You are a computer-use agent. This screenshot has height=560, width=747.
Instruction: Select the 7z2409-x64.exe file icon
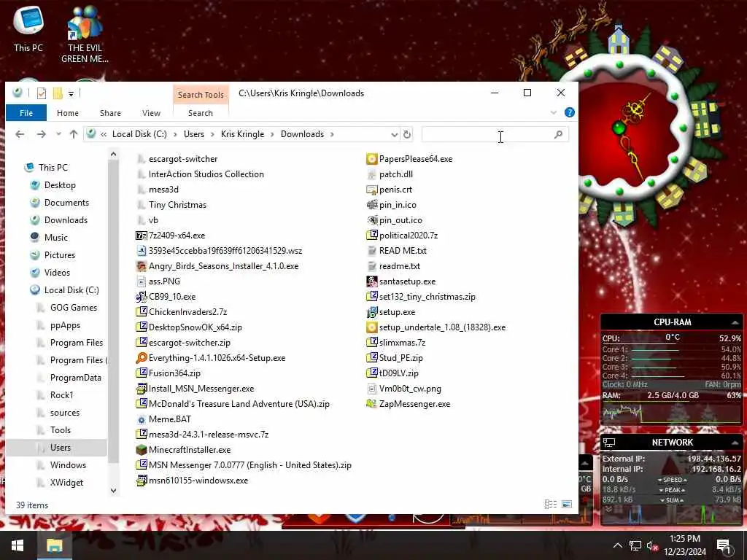(141, 236)
